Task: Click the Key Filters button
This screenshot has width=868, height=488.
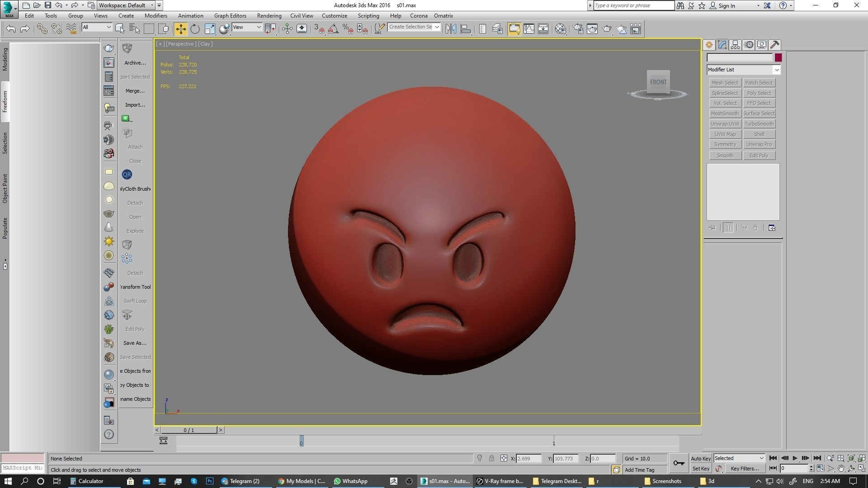Action: click(745, 469)
